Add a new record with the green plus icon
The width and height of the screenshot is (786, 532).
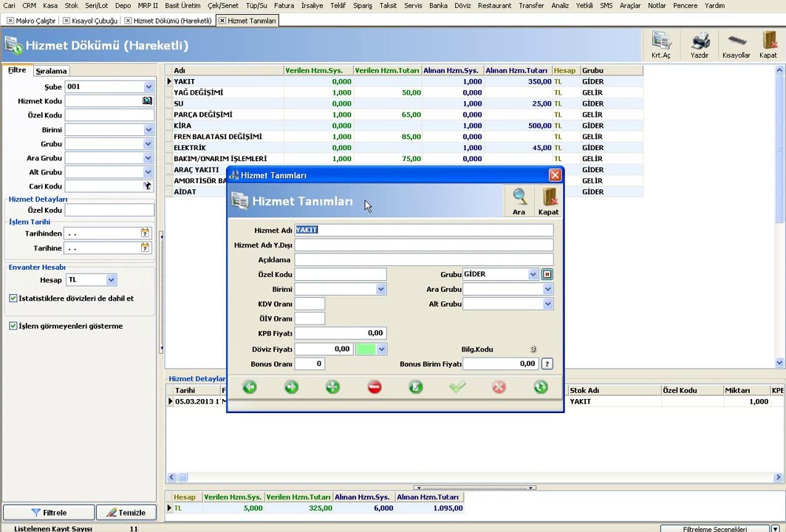(333, 387)
